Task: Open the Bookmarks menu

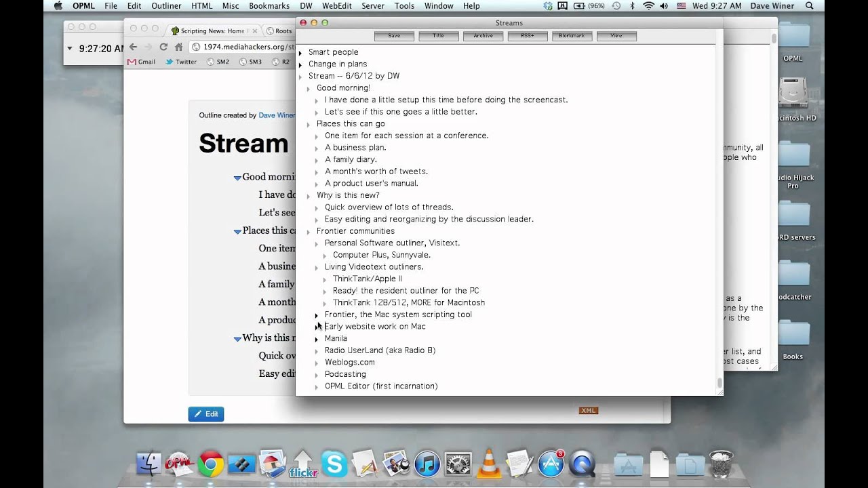Action: pyautogui.click(x=269, y=6)
